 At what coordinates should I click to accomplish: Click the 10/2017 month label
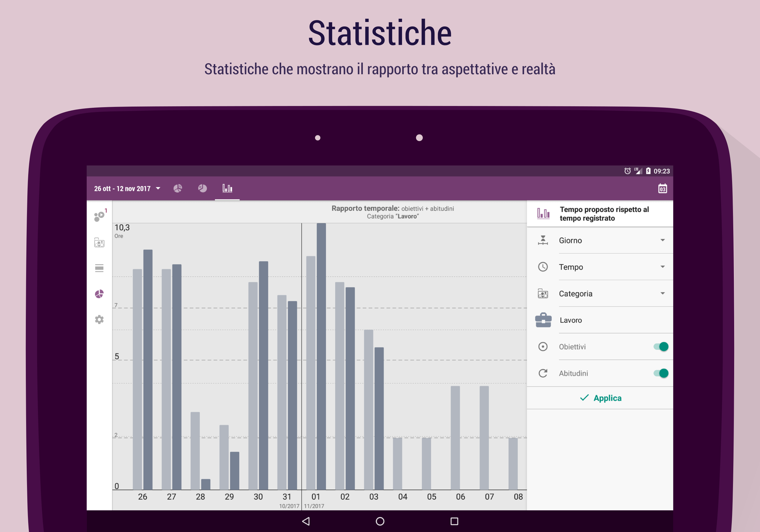click(289, 506)
